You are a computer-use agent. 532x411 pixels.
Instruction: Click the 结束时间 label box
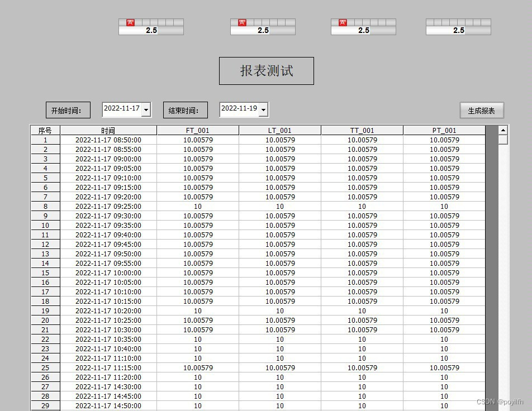tap(186, 110)
